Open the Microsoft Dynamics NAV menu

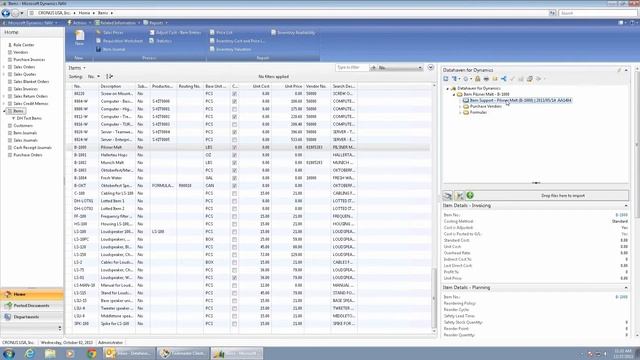(31, 23)
